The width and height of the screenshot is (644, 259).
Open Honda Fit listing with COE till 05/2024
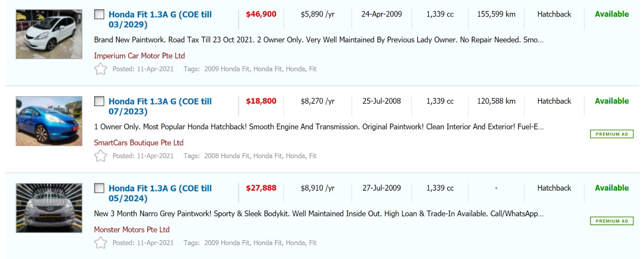(160, 193)
